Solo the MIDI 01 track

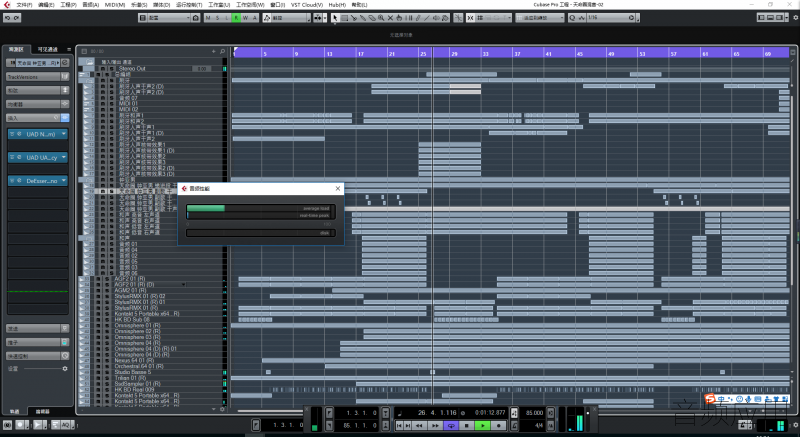(111, 104)
